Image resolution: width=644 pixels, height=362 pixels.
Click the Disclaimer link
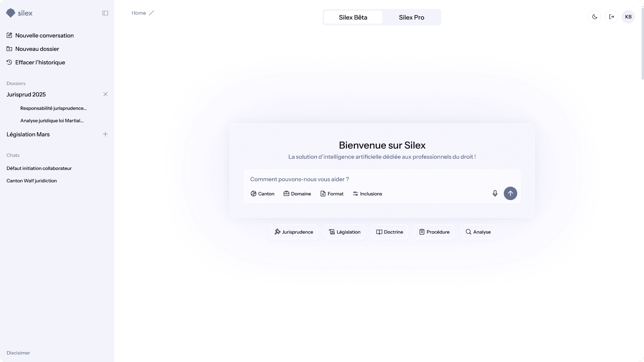(18, 353)
